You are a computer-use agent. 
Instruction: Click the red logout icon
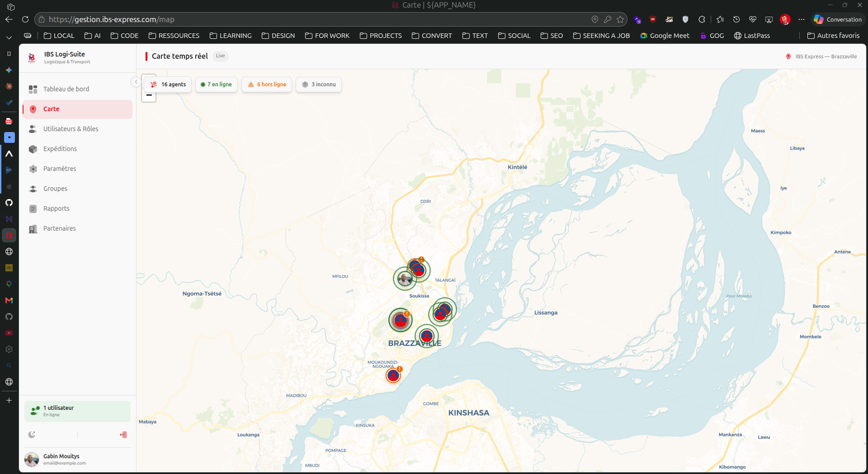123,434
